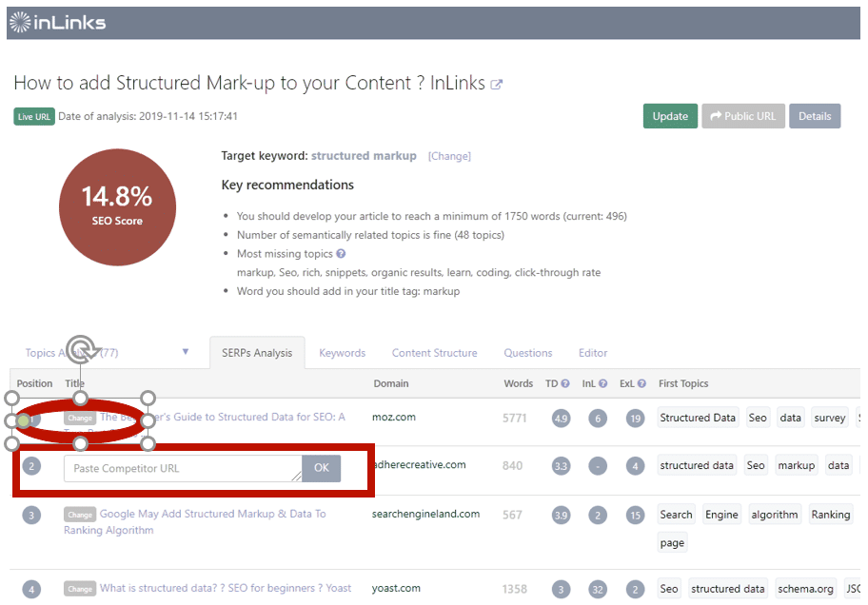Click the Structured Data topic tag for moz.com
868x605 pixels.
coord(698,418)
